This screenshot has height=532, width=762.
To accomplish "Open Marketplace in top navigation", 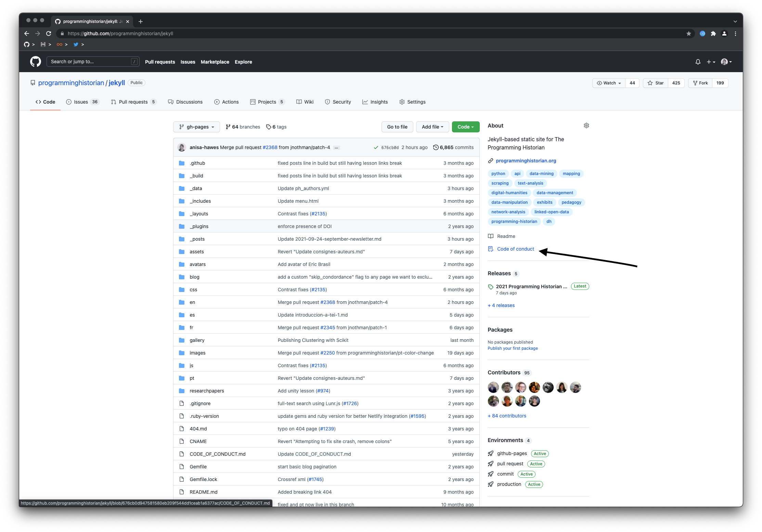I will tap(215, 62).
